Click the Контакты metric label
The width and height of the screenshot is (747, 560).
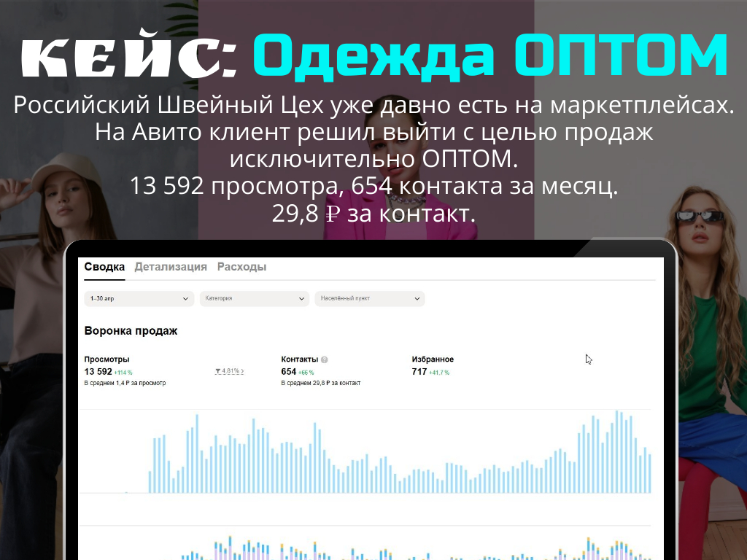coord(300,359)
